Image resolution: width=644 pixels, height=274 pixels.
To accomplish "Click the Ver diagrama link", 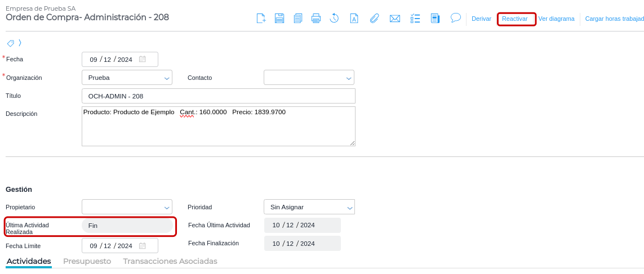I will (x=556, y=19).
